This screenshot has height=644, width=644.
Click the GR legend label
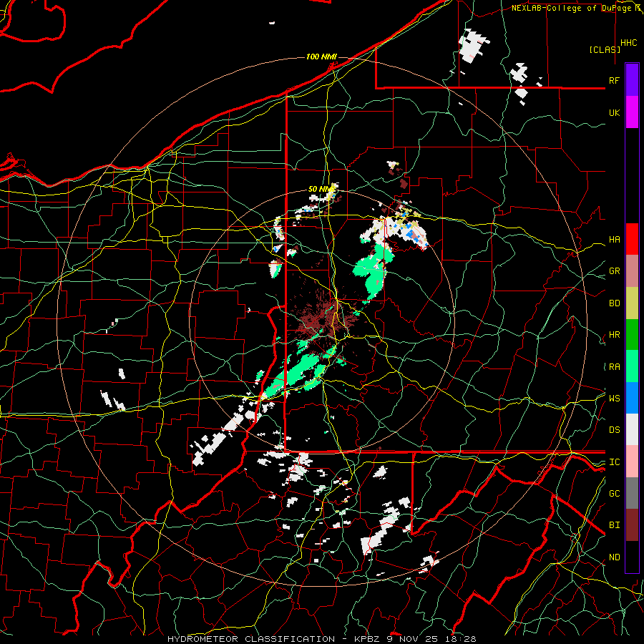click(614, 271)
